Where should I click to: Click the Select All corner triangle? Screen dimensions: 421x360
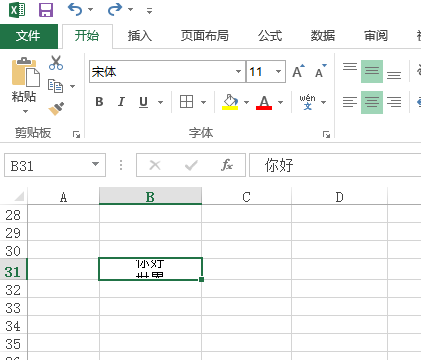pyautogui.click(x=19, y=196)
